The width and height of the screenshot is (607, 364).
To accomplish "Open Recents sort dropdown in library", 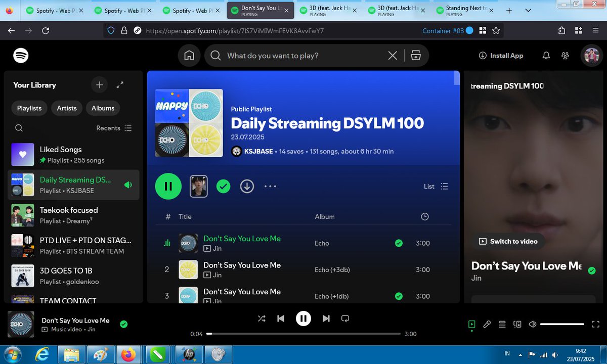I will (x=114, y=128).
